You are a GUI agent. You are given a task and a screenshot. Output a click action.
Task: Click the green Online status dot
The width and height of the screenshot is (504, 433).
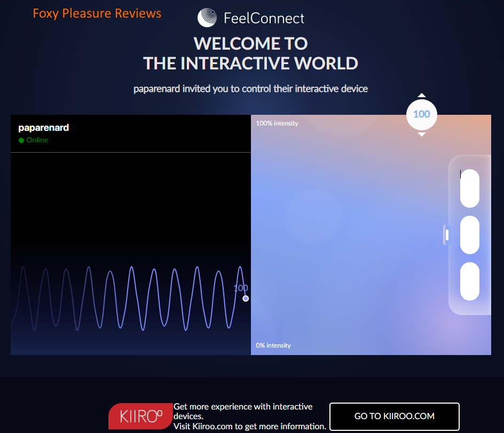[x=21, y=140]
